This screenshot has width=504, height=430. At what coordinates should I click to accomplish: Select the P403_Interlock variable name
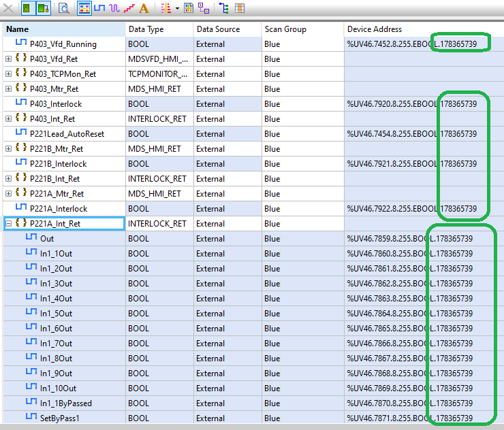(x=56, y=104)
